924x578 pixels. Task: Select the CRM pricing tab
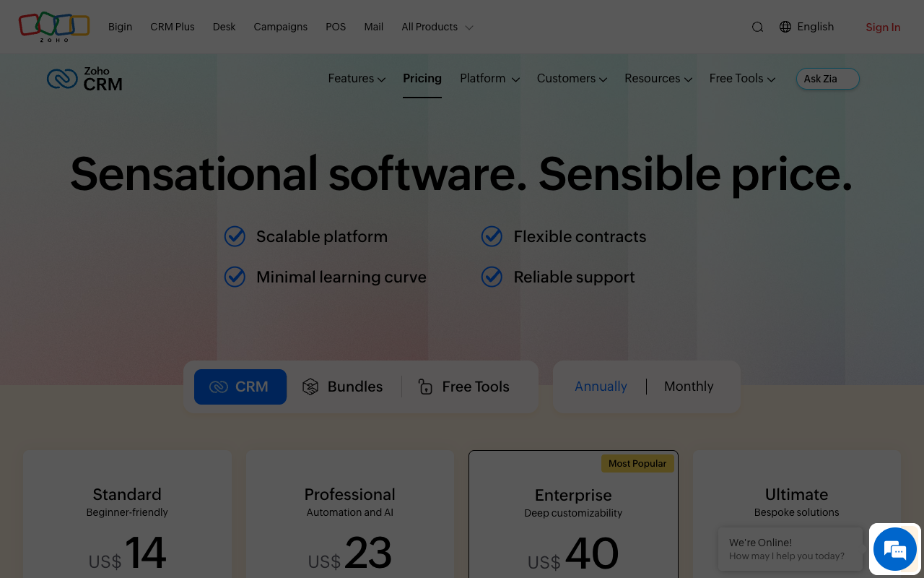pos(240,387)
